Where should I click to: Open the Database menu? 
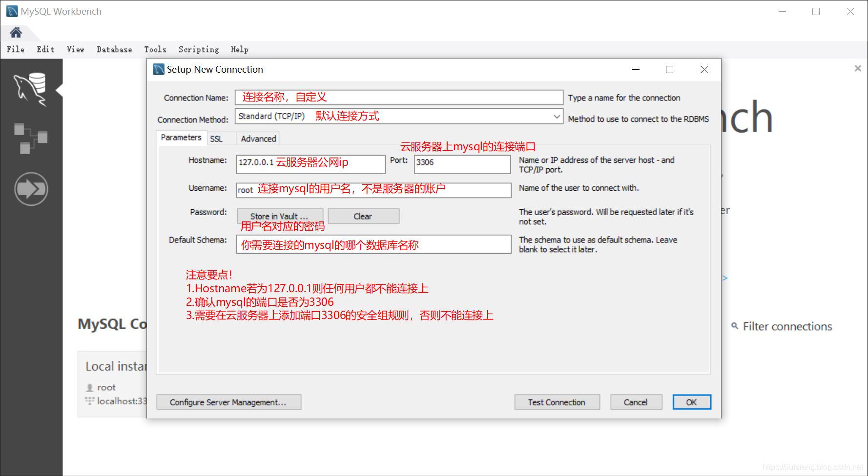(x=114, y=49)
